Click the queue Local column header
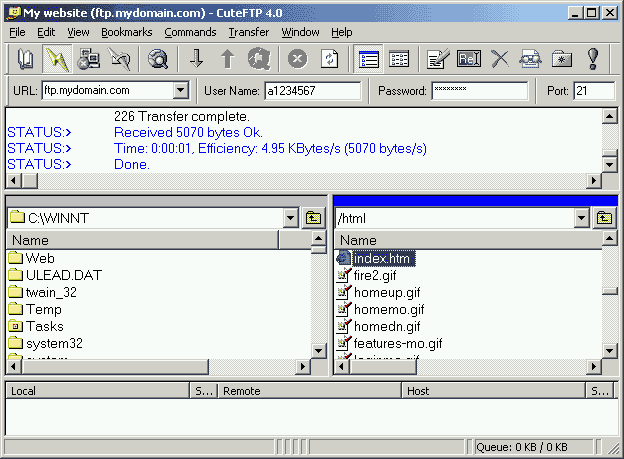This screenshot has height=459, width=624. click(98, 391)
